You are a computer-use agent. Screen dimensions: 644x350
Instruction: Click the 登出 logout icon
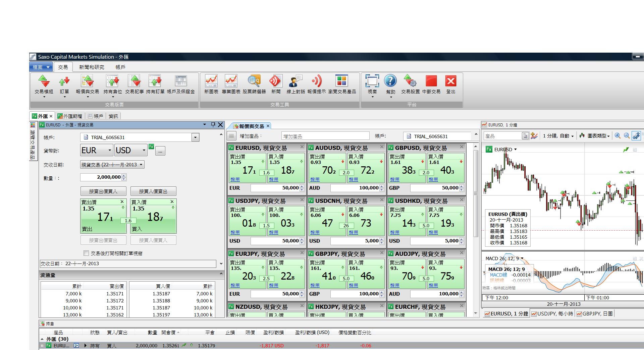[x=451, y=84]
